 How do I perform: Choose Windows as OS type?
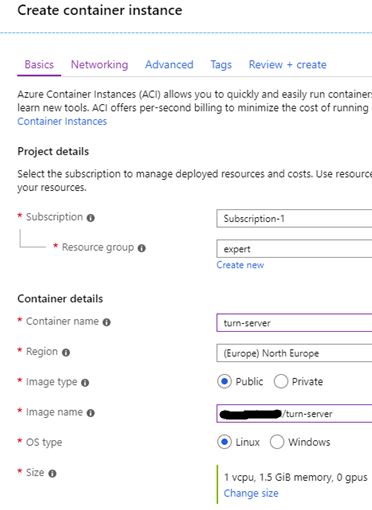tap(277, 442)
